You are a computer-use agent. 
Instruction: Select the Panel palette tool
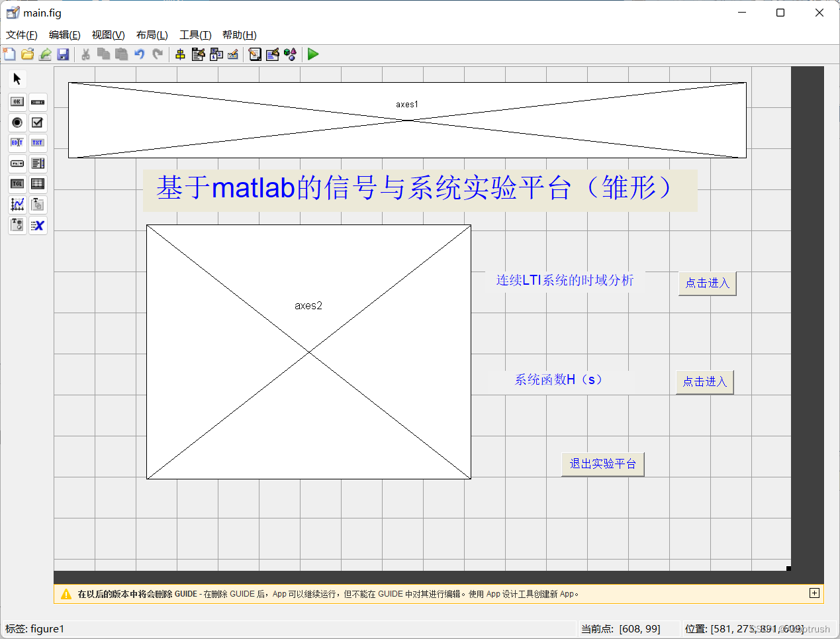click(38, 205)
